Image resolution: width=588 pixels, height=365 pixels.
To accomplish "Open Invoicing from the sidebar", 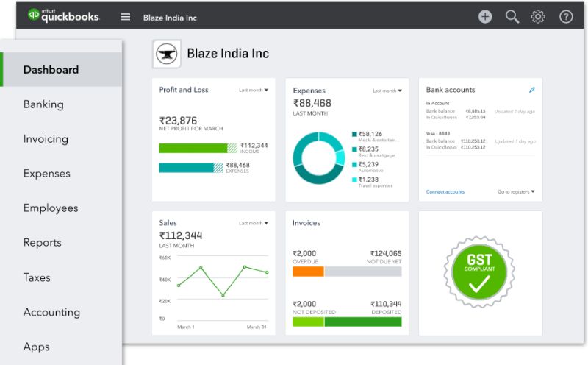I will tap(46, 139).
